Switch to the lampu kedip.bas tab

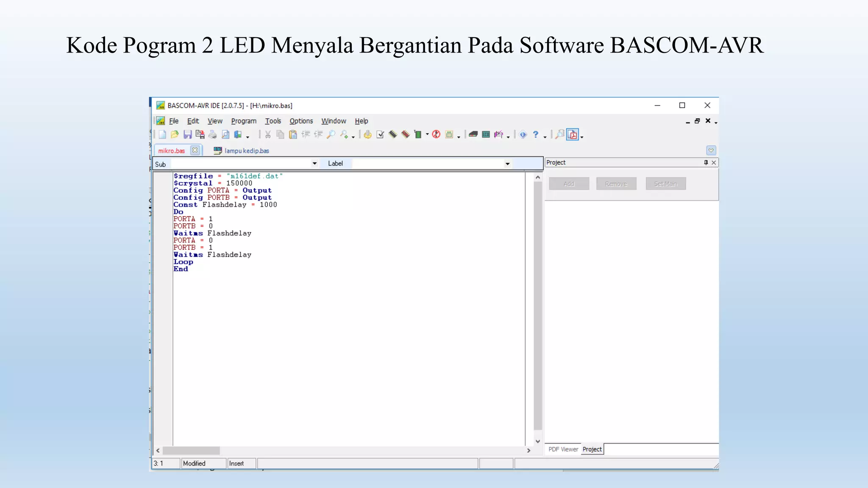click(246, 151)
